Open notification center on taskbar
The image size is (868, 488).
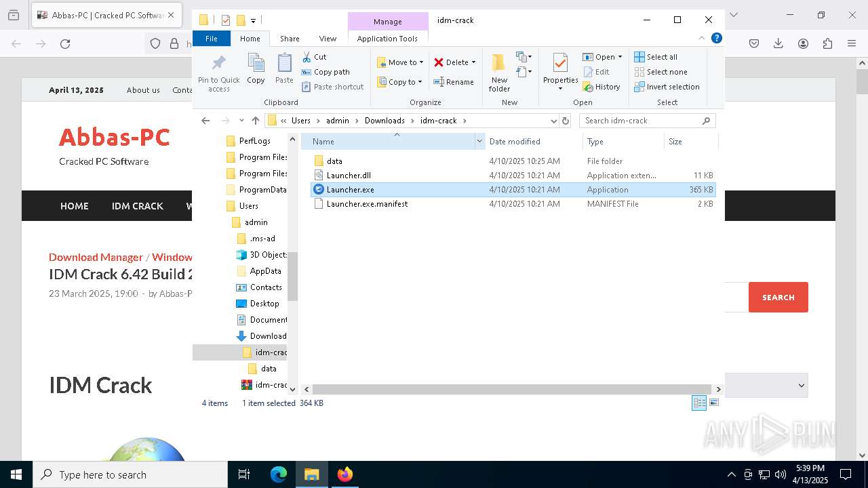coord(846,474)
